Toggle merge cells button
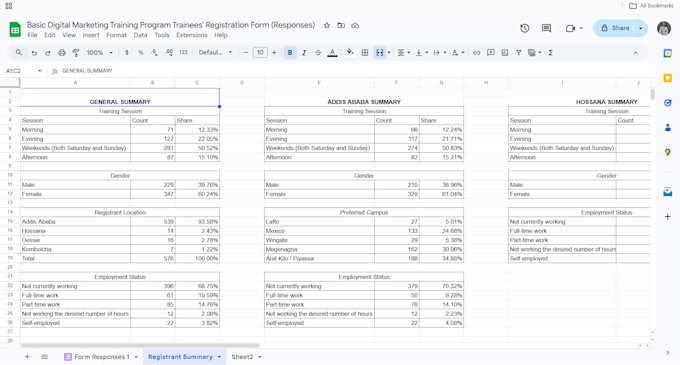Viewport: 680px width, 365px height. (379, 52)
